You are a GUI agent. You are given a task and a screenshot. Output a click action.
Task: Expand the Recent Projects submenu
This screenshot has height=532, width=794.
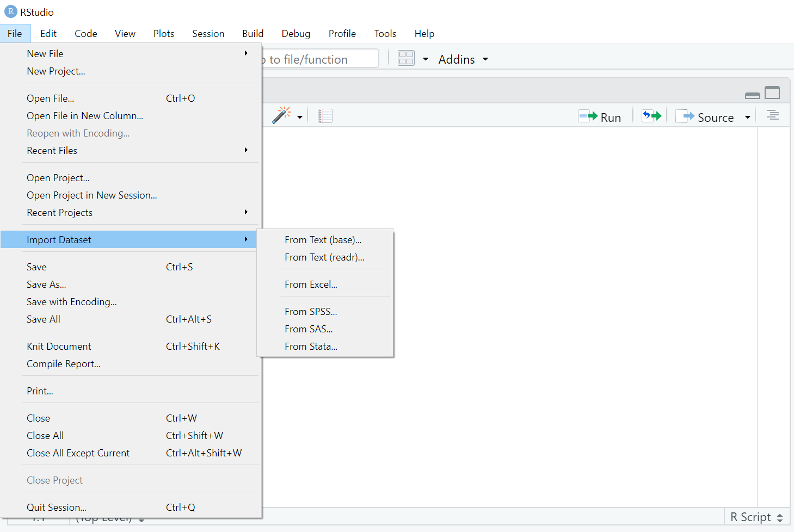click(x=131, y=212)
